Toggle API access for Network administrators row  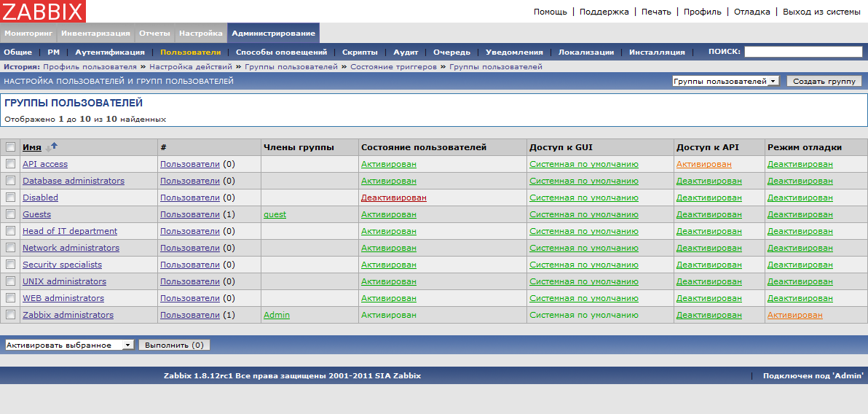pos(709,248)
